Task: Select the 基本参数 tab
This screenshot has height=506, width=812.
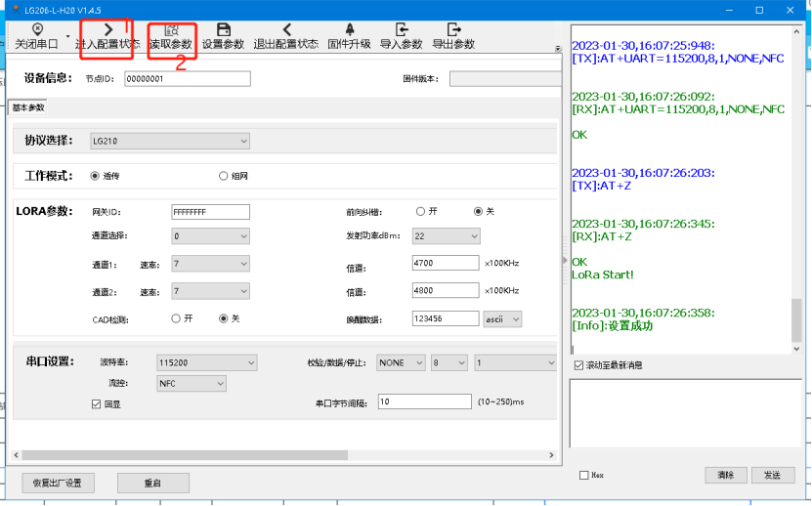Action: (28, 107)
